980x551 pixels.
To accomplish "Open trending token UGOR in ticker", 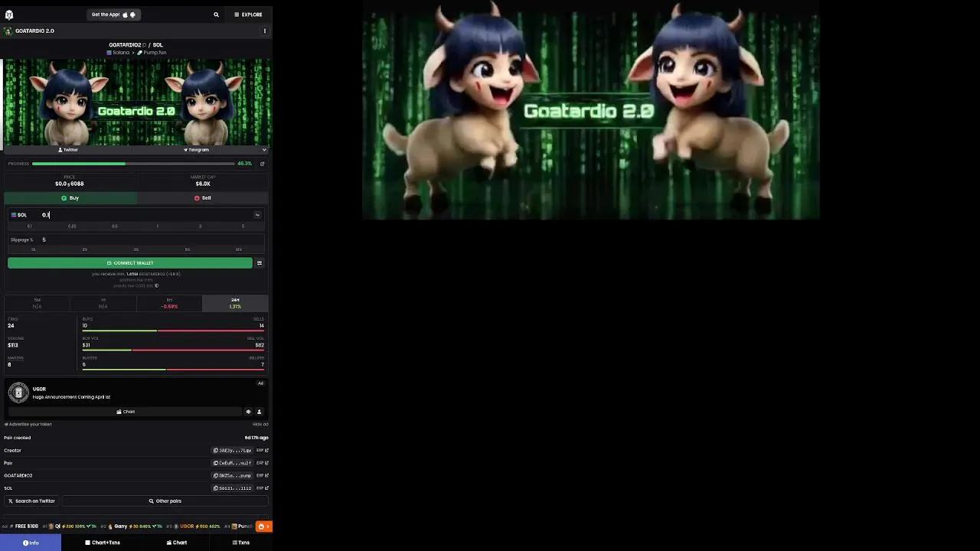I will pyautogui.click(x=194, y=527).
